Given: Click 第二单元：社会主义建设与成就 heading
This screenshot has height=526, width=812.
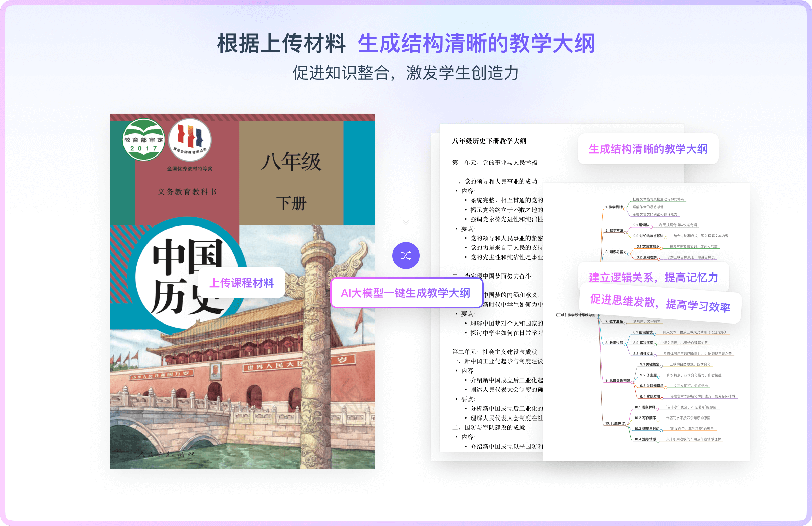Looking at the screenshot, I should (x=495, y=352).
